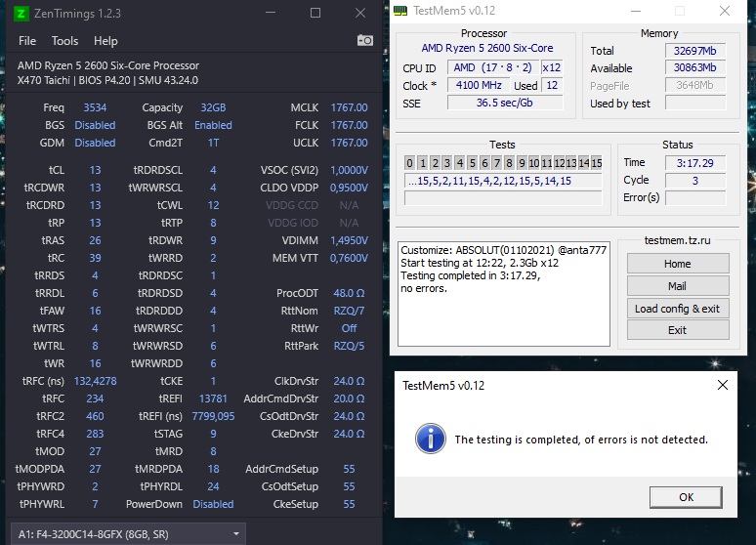This screenshot has height=545, width=756.
Task: Confirm the dialog with OK button
Action: [686, 497]
